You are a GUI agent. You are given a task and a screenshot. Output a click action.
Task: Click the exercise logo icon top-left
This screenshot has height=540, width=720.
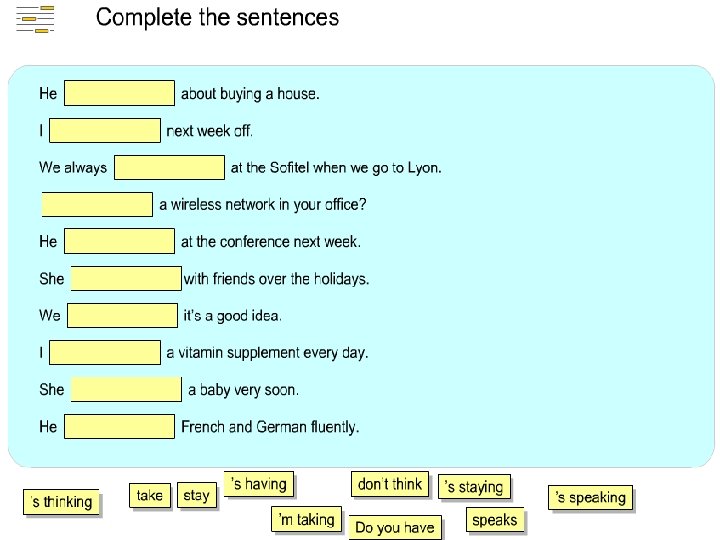pyautogui.click(x=35, y=18)
